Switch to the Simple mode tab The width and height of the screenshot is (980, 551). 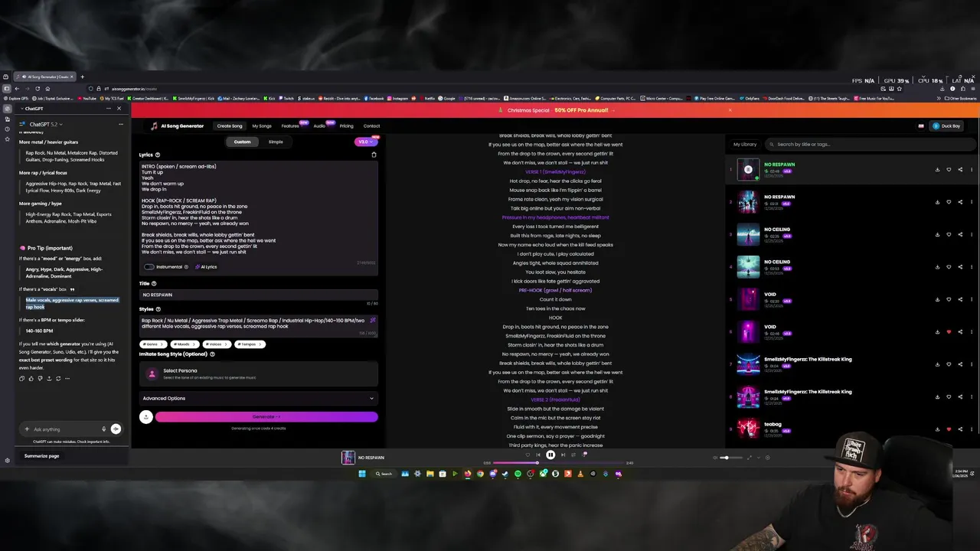(276, 142)
